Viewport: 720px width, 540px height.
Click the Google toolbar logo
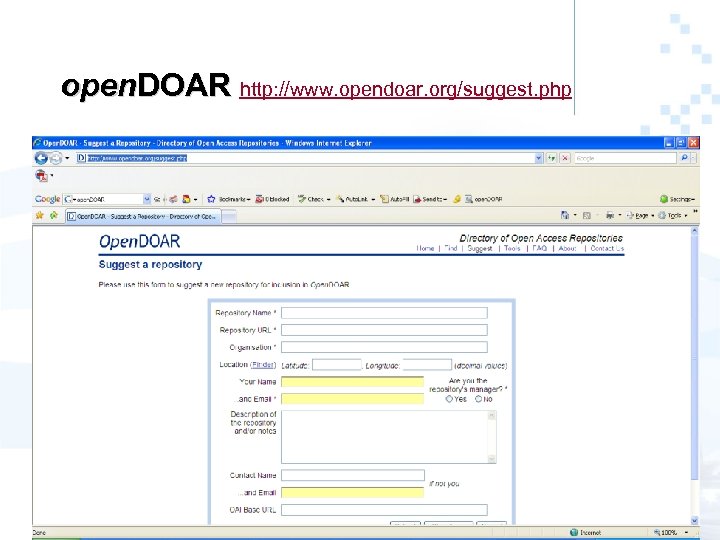click(x=47, y=199)
